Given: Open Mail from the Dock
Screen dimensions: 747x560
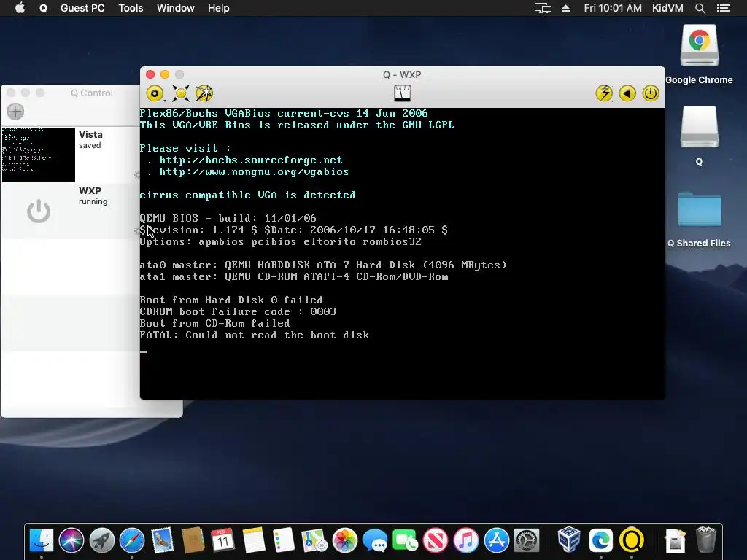Looking at the screenshot, I should pyautogui.click(x=163, y=541).
